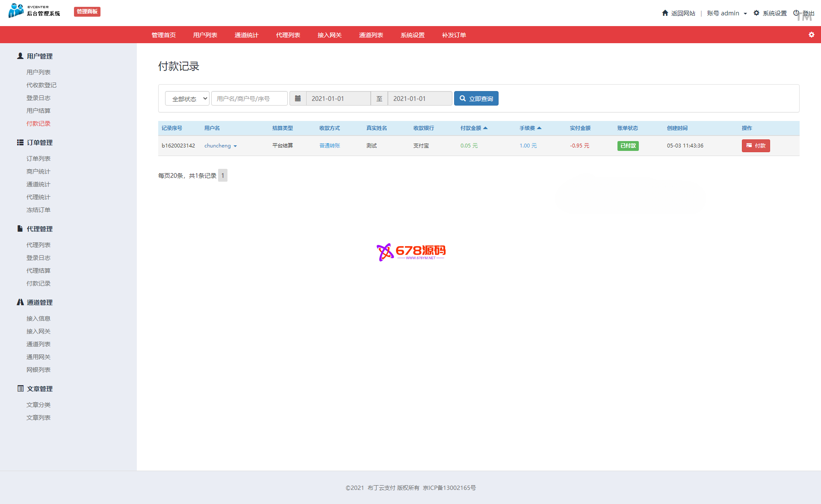Open the chuncheng username dropdown

click(x=221, y=146)
